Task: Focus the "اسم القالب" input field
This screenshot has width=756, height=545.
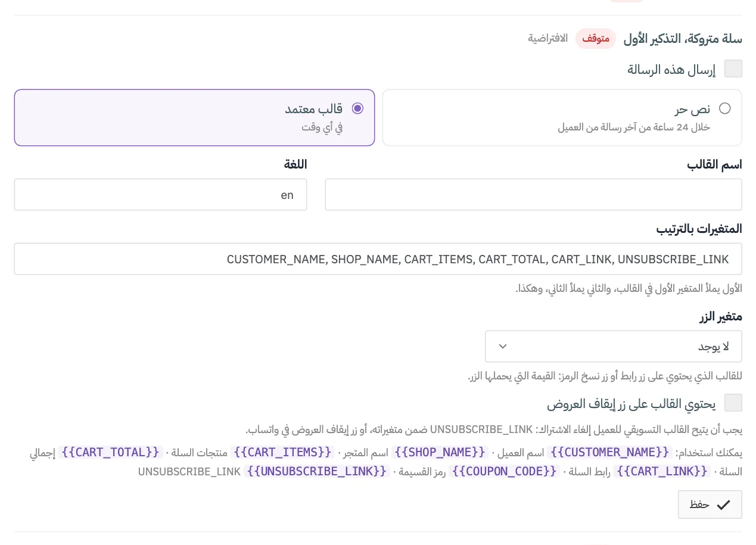Action: [533, 195]
